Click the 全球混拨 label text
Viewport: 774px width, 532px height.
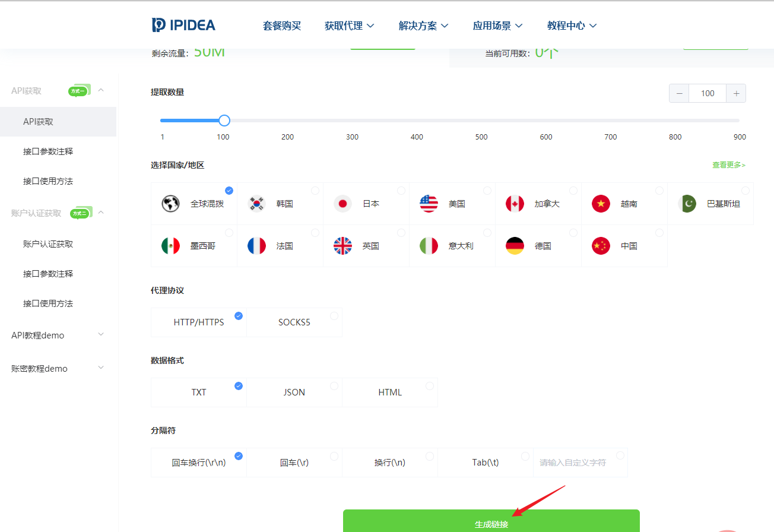[x=207, y=204]
